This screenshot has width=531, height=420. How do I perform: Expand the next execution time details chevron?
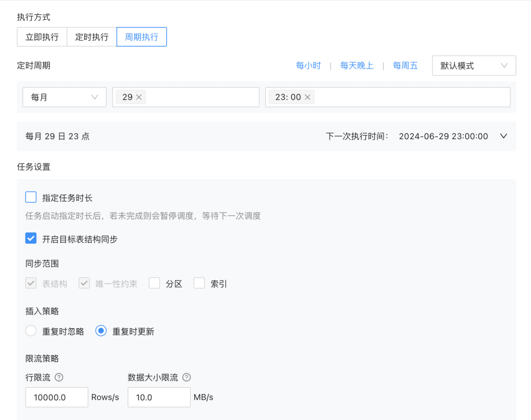tap(503, 136)
